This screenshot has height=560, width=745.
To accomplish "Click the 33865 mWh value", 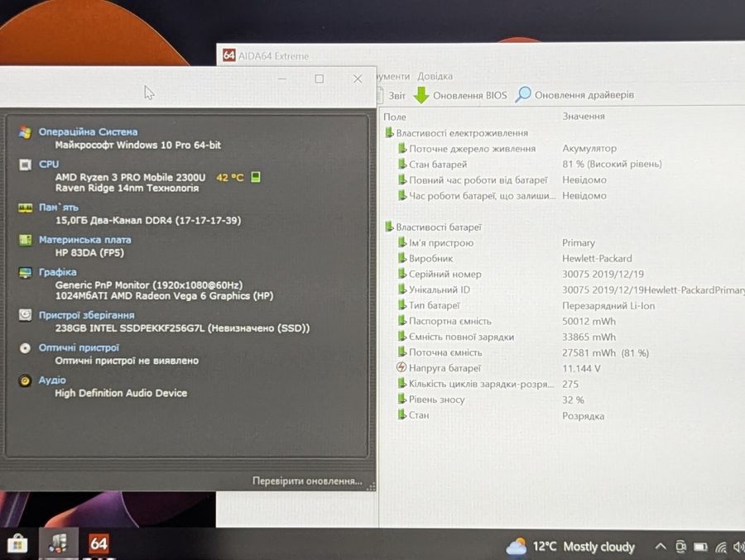I will [x=589, y=337].
